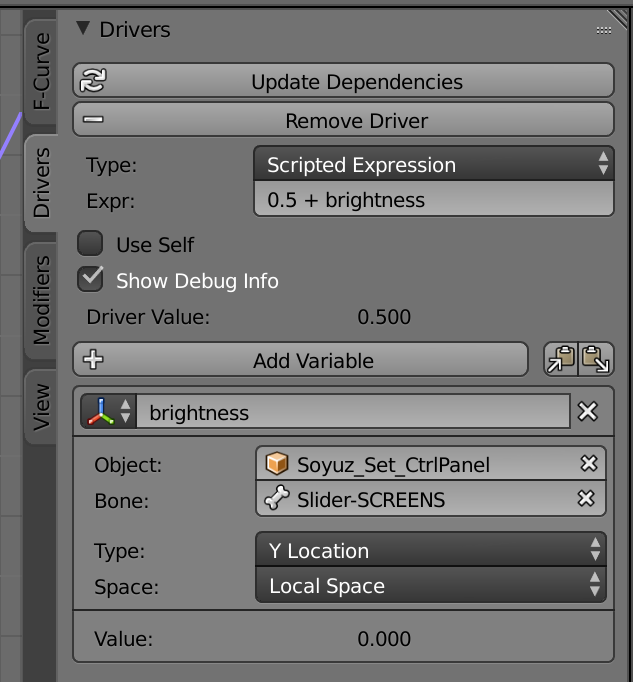633x682 pixels.
Task: Click the plus icon on Add Variable
Action: (94, 361)
